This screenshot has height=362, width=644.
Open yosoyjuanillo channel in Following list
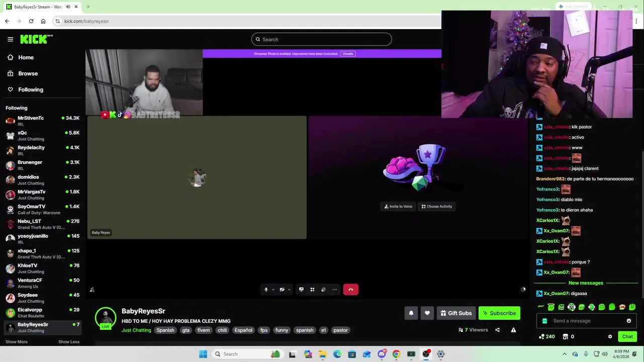point(42,239)
